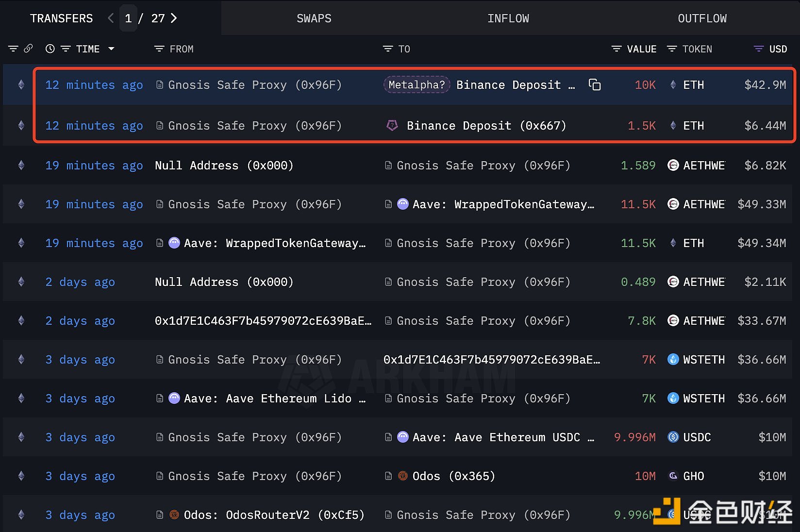Click Ethereum chain icon in first row
This screenshot has height=532, width=800.
[x=21, y=85]
